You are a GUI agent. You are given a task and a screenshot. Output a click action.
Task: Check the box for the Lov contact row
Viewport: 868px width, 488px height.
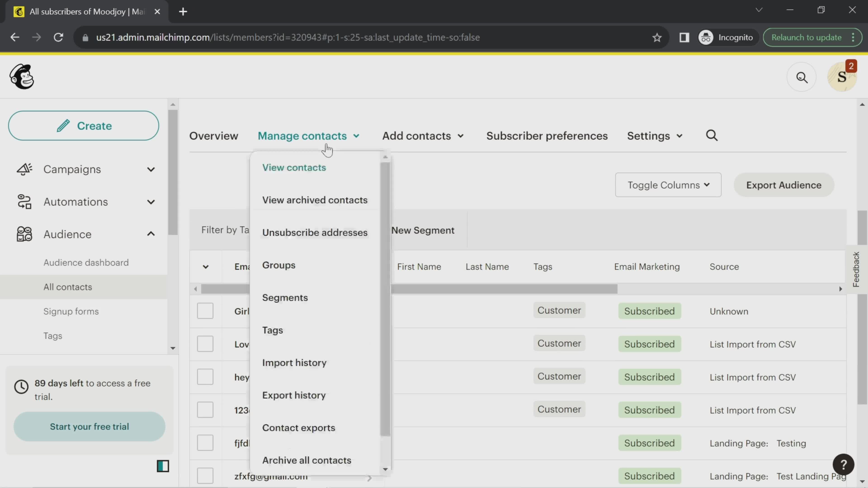pos(205,344)
